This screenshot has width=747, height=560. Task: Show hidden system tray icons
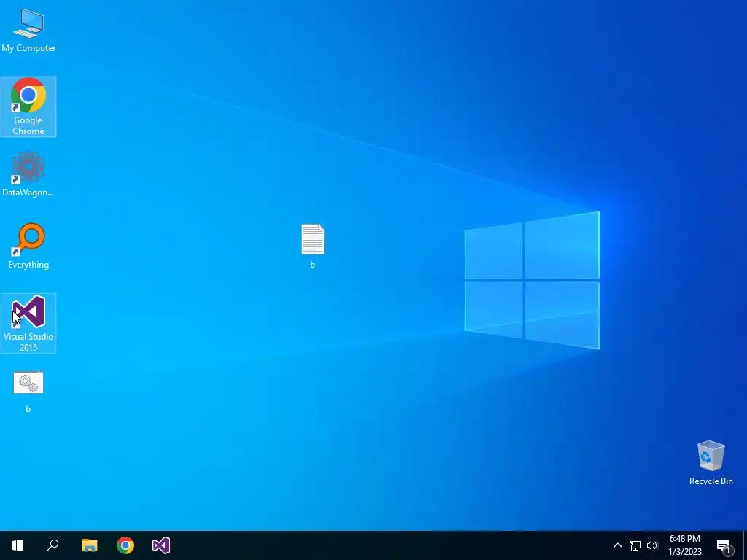[617, 545]
